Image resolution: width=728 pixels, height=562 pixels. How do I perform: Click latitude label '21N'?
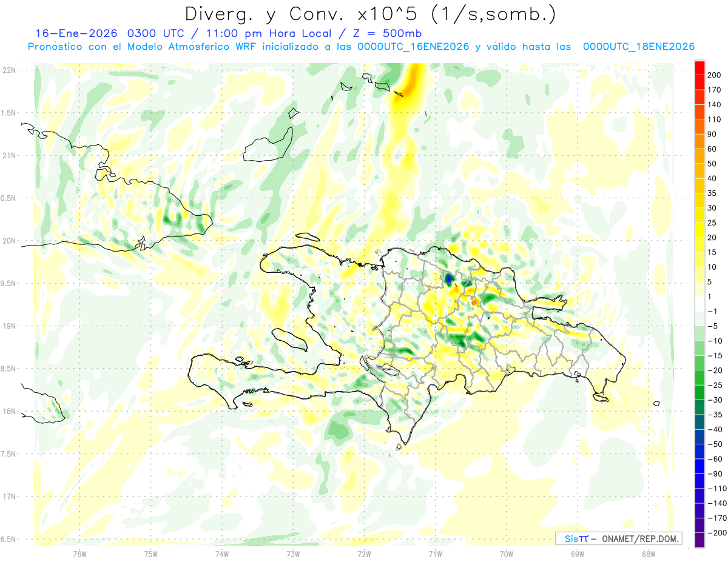click(x=10, y=155)
